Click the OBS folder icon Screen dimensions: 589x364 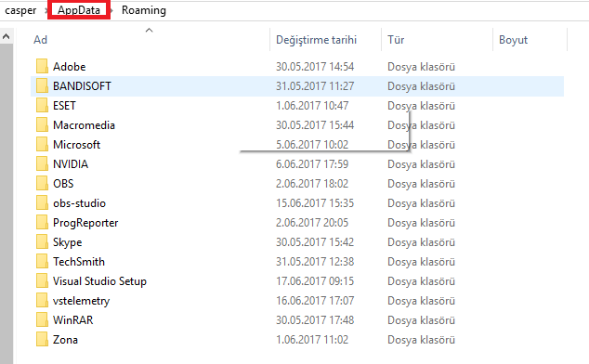[x=42, y=184]
